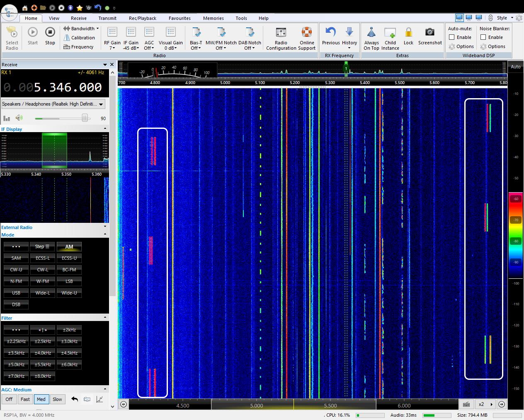
Task: Switch to the Memories tab
Action: click(213, 18)
